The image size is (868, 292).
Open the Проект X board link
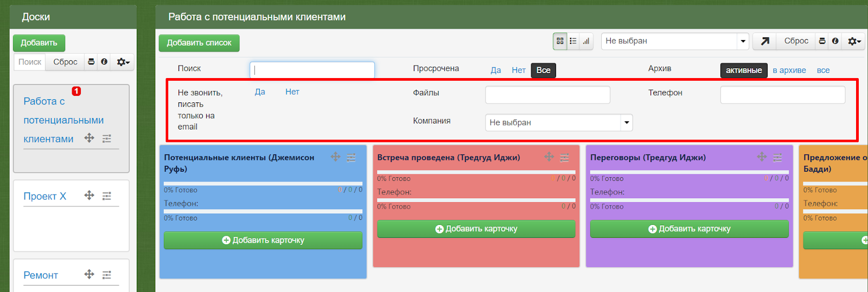coord(45,196)
